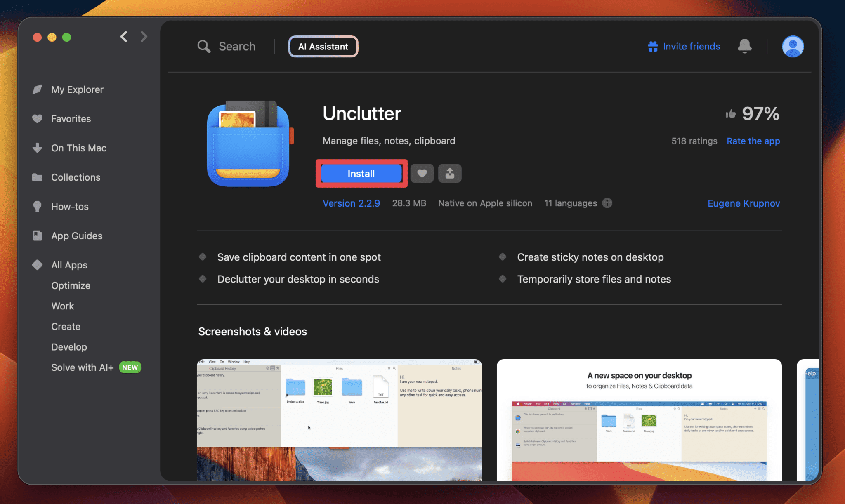Viewport: 845px width, 504px height.
Task: Select the Work subcategory
Action: pyautogui.click(x=62, y=306)
